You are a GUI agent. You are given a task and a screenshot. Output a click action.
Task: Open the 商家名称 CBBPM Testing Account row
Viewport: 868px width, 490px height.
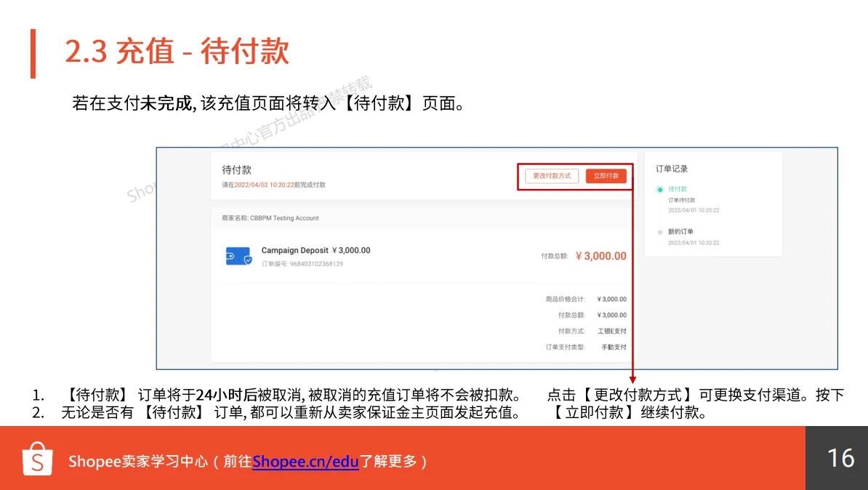pyautogui.click(x=270, y=217)
